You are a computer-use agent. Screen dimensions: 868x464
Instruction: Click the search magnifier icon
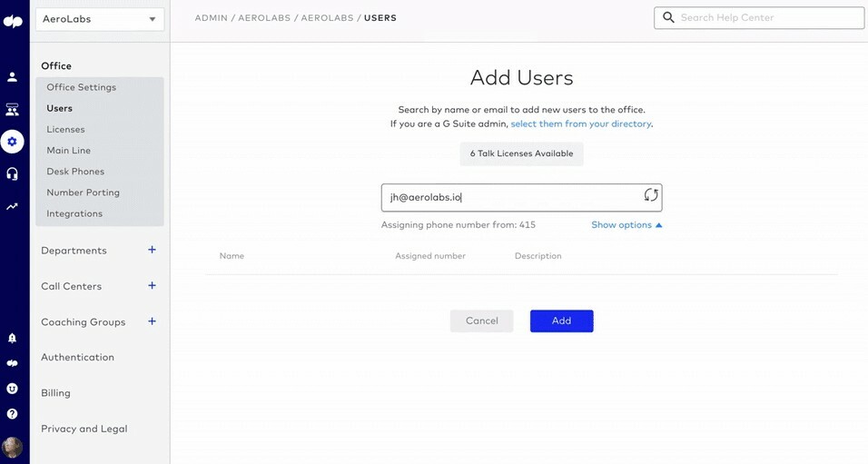pos(668,17)
